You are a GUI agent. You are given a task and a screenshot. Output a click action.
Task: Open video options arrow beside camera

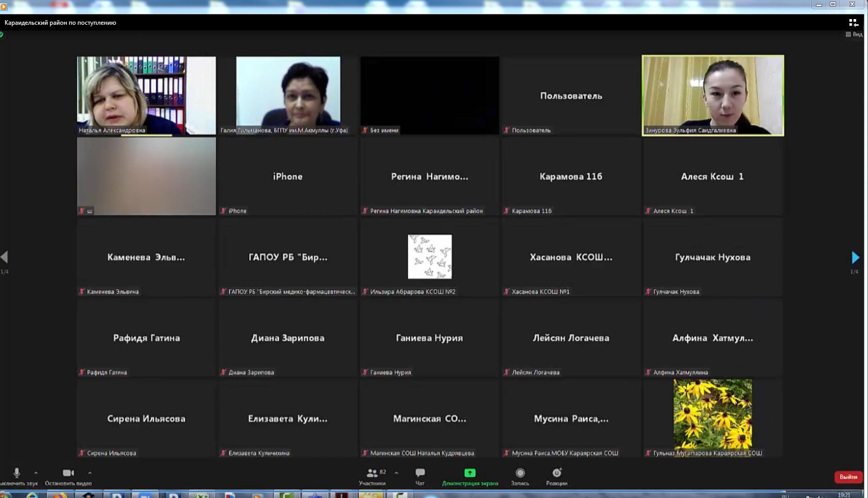point(90,473)
